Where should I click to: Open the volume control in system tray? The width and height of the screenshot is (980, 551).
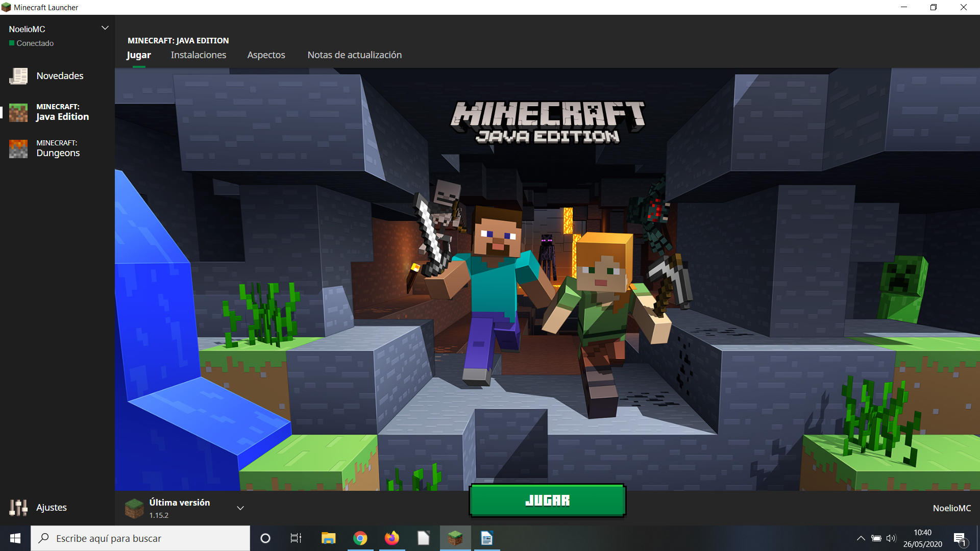(x=891, y=538)
